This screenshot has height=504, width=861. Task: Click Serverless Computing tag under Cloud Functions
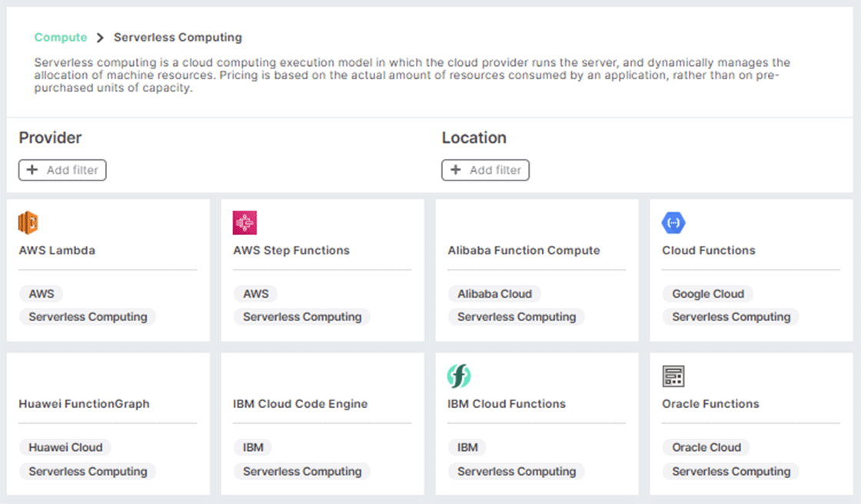[x=731, y=317]
